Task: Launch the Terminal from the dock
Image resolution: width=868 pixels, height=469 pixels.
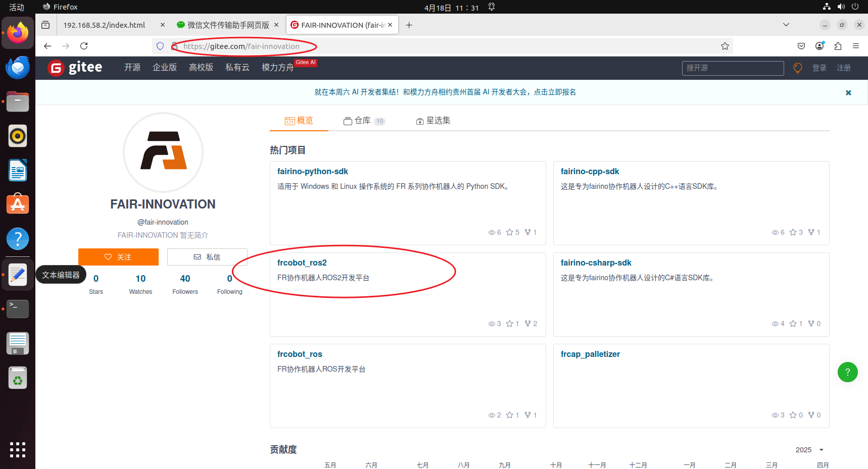Action: (18, 309)
